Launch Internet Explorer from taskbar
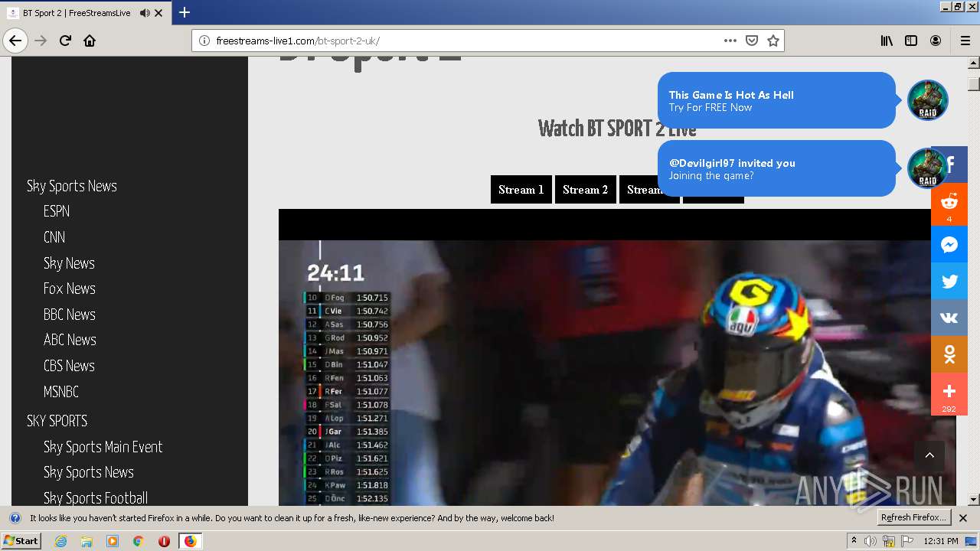The height and width of the screenshot is (551, 980). click(61, 541)
